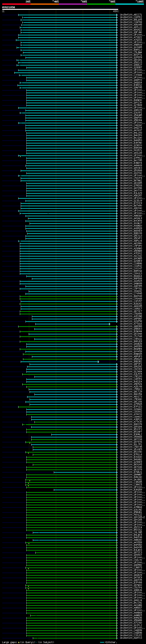Select hit label UniRef100_C4QEM9
146x644 pixels.
[x=131, y=631]
